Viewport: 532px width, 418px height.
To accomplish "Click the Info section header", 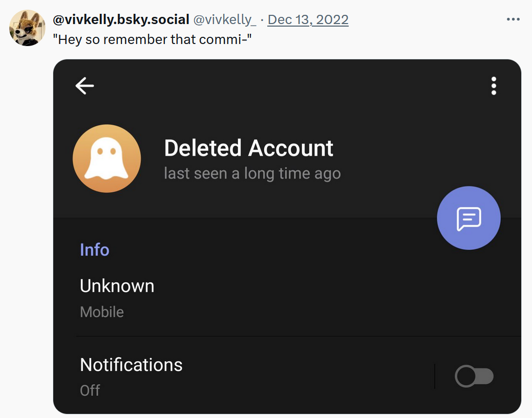I will click(x=95, y=250).
